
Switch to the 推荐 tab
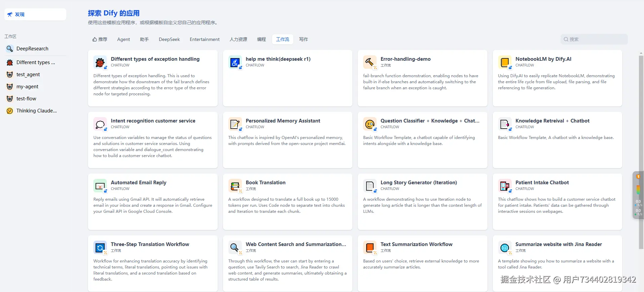click(100, 39)
